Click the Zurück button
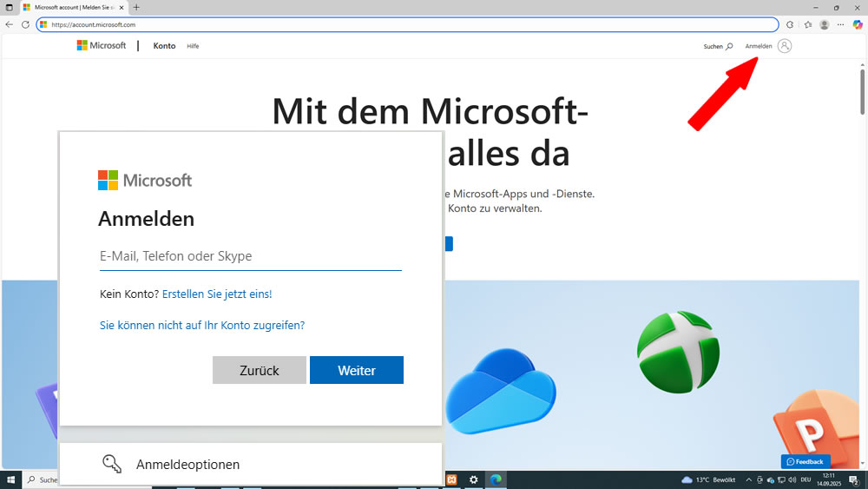Image resolution: width=868 pixels, height=489 pixels. (259, 370)
